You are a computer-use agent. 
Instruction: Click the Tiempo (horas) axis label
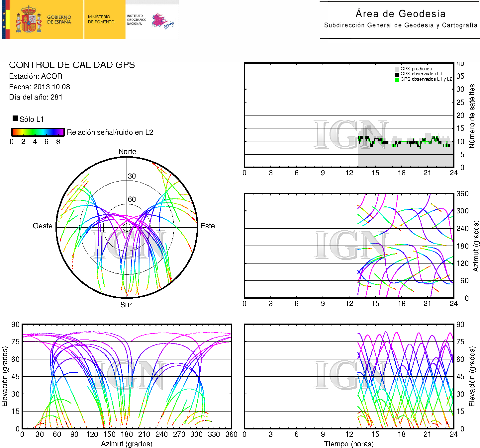349,444
